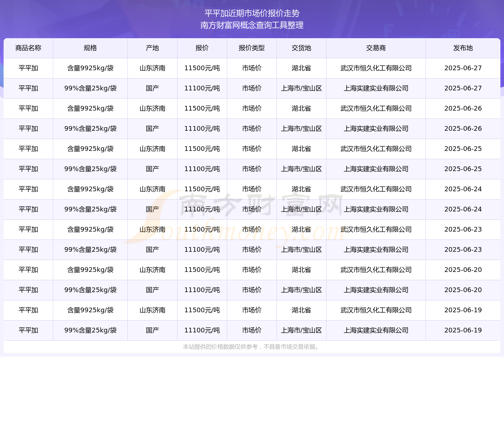Screen dimensions: 504x434
Task: Select 上海实建实业有限公司 in the 2025-06-19 row
Action: point(376,330)
